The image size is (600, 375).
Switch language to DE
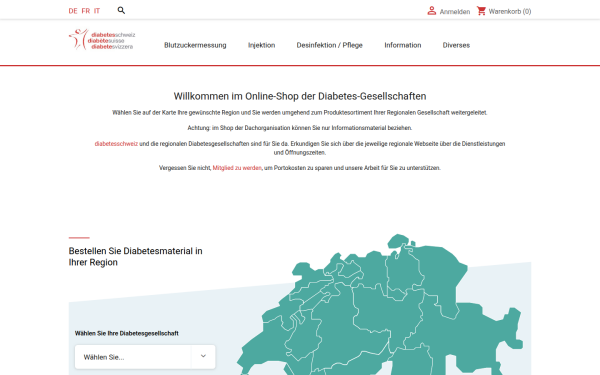point(73,11)
